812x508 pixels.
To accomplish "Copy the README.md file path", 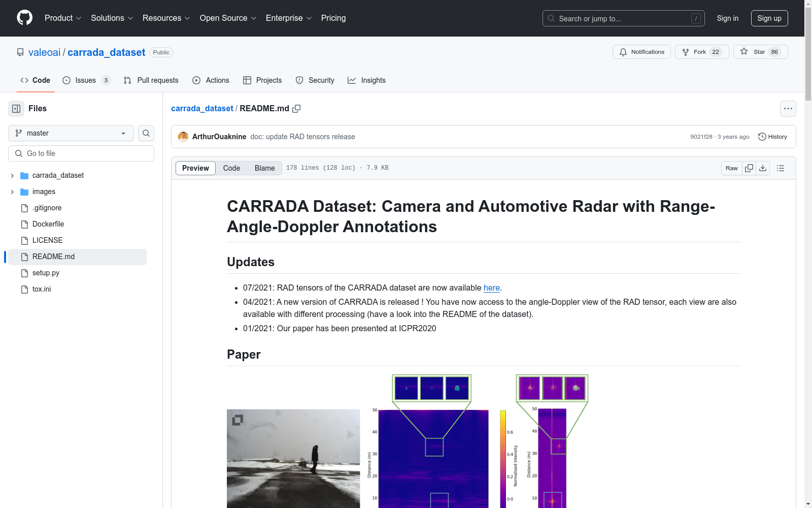I will (x=296, y=109).
